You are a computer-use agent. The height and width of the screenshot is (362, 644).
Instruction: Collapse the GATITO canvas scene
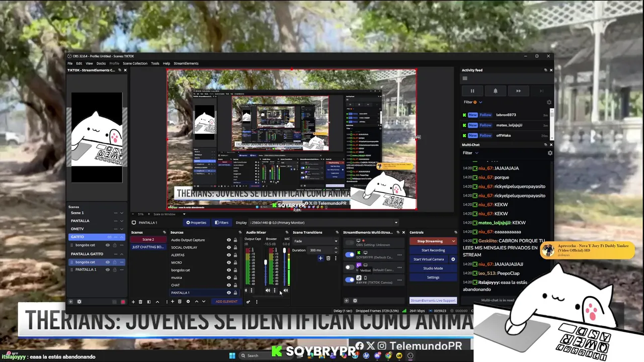121,237
